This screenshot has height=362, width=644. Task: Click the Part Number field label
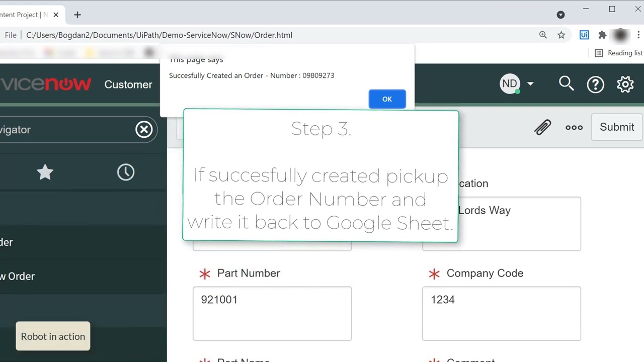point(249,273)
